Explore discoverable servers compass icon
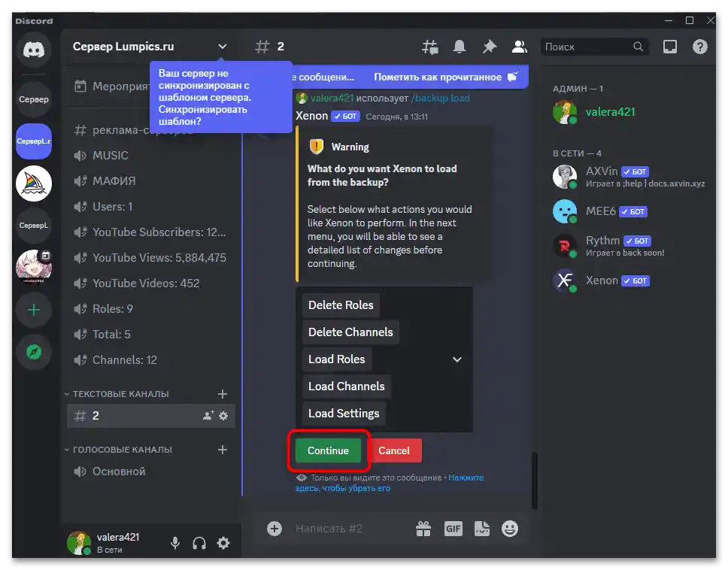 pyautogui.click(x=34, y=352)
